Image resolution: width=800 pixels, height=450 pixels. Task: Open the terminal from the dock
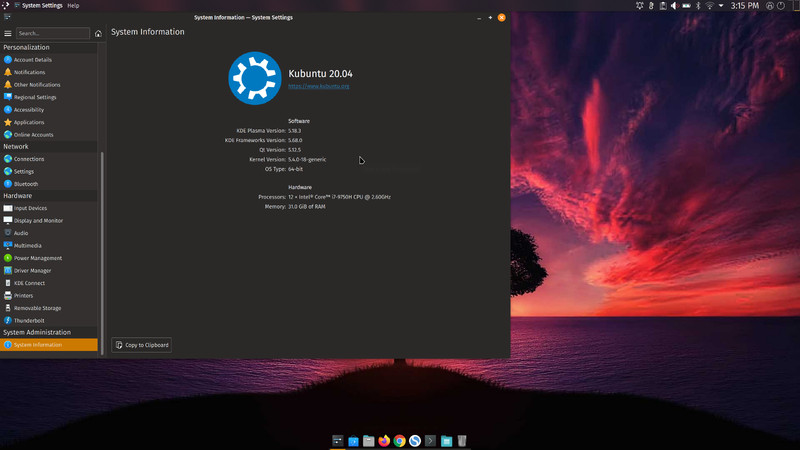[431, 441]
